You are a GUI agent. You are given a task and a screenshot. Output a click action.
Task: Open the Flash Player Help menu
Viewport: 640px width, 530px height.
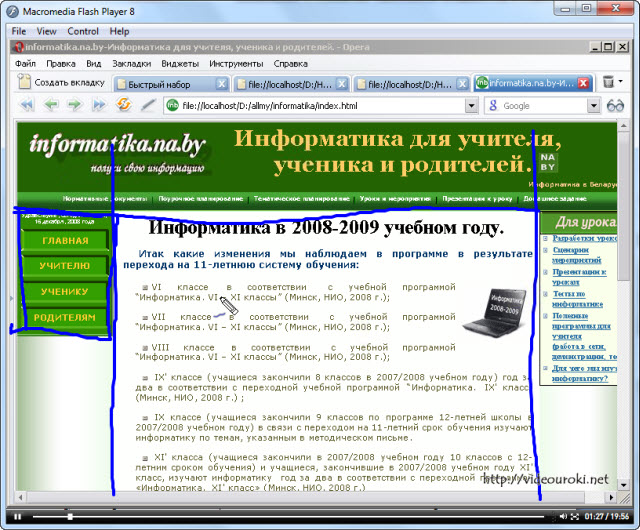click(x=119, y=31)
